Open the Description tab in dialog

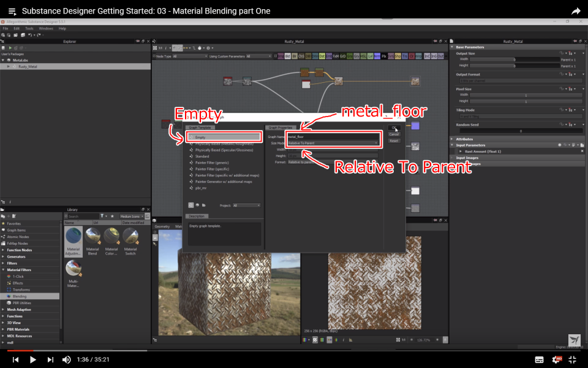pos(197,217)
